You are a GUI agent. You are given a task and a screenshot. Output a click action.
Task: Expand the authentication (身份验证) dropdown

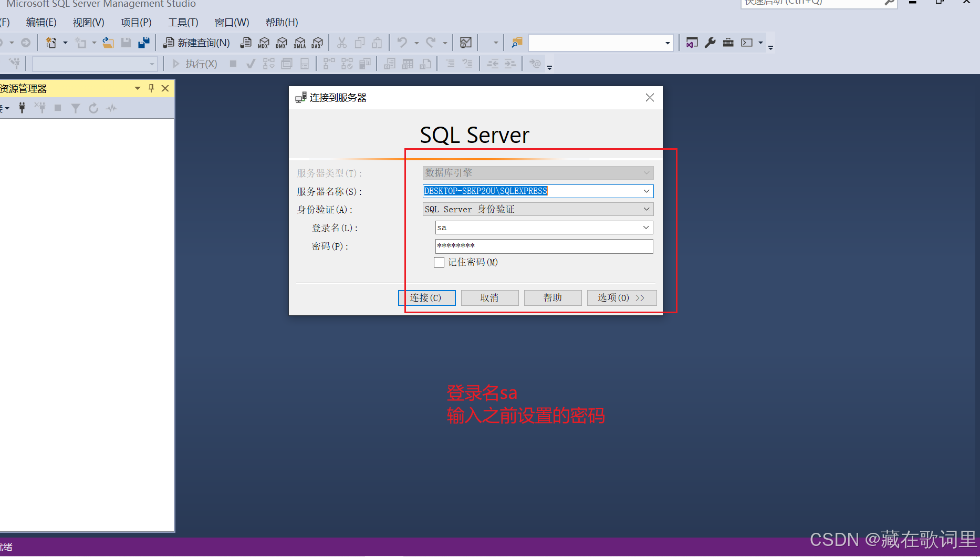(647, 209)
